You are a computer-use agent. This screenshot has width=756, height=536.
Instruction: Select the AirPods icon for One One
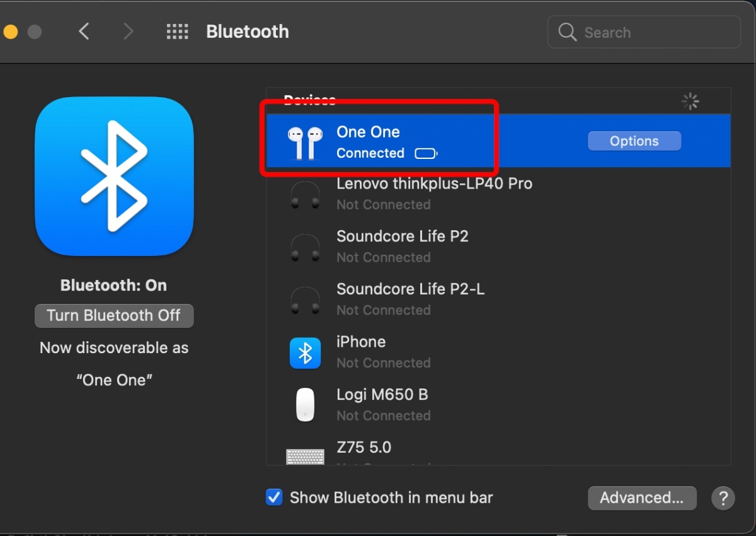point(305,143)
